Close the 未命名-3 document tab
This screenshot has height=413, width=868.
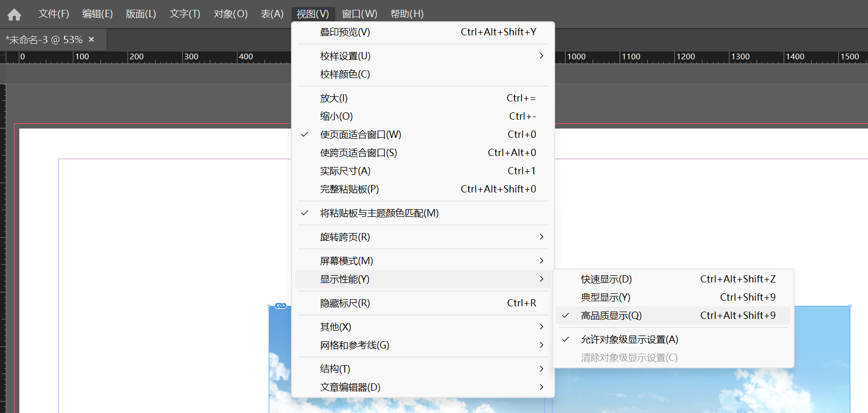coord(92,40)
